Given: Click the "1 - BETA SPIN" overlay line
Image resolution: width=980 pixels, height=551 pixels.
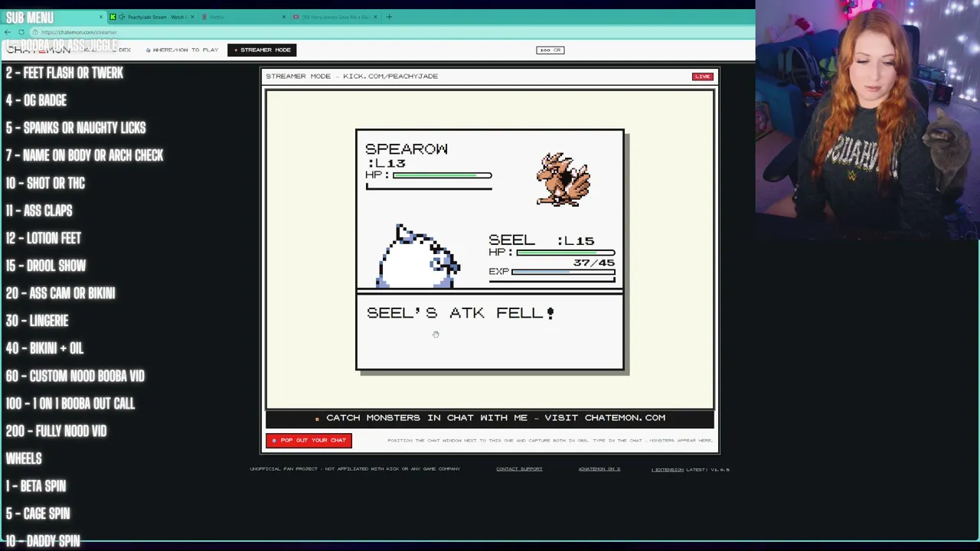Looking at the screenshot, I should [36, 486].
